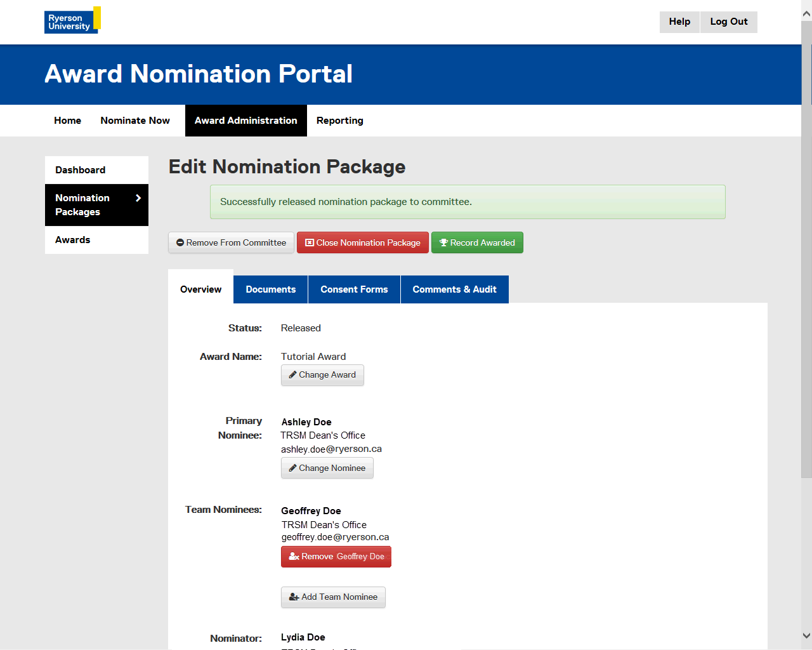Click the X icon on Close Nomination Package
The height and width of the screenshot is (650, 812).
click(x=310, y=243)
